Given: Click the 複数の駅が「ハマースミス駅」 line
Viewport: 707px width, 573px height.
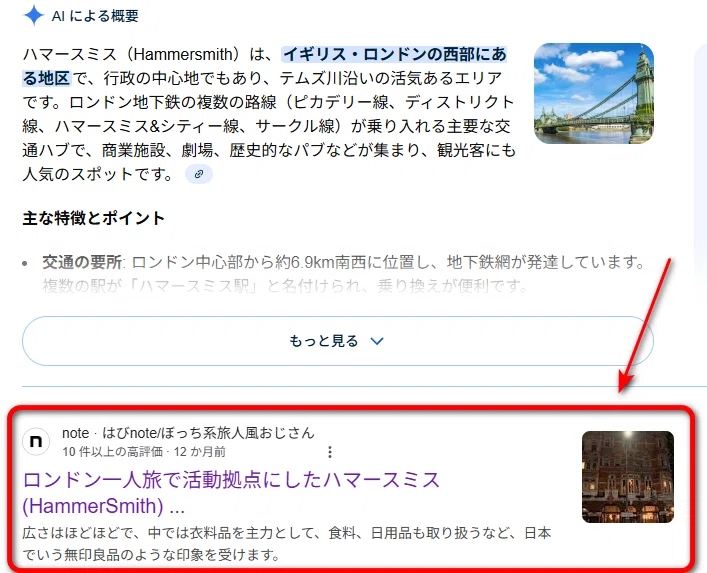Looking at the screenshot, I should tap(285, 285).
